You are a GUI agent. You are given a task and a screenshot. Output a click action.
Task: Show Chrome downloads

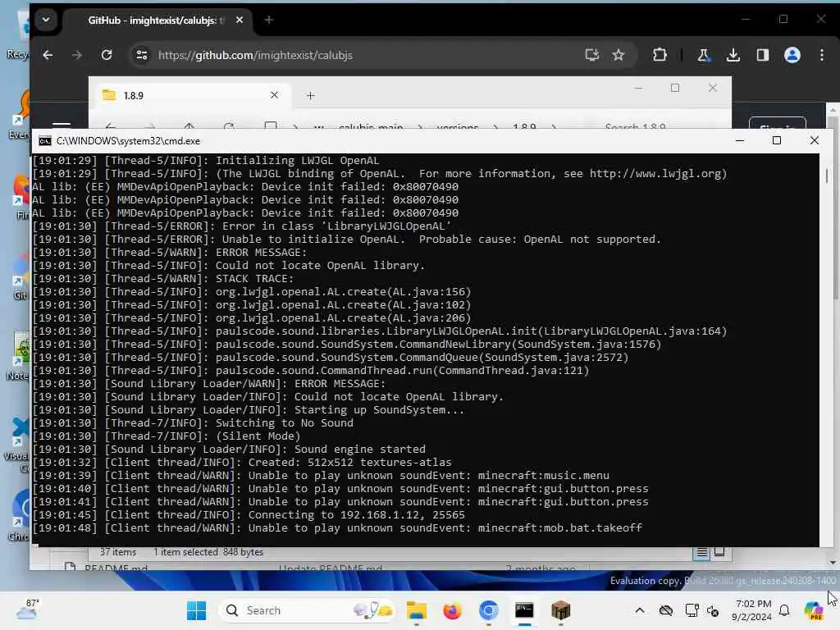point(733,55)
